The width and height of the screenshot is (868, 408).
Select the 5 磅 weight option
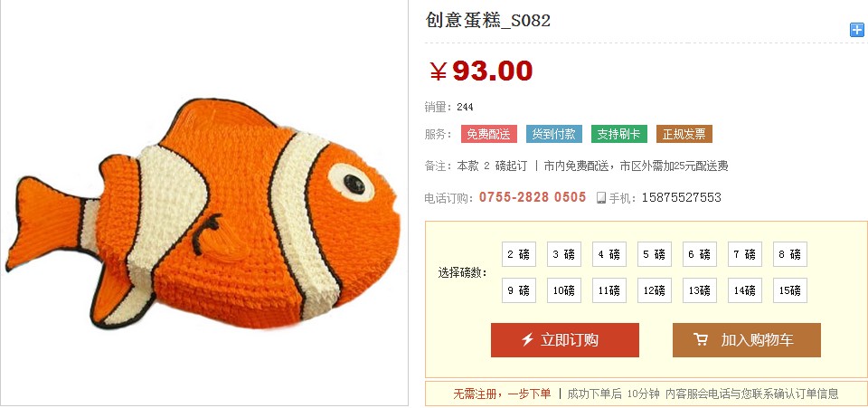tap(655, 254)
